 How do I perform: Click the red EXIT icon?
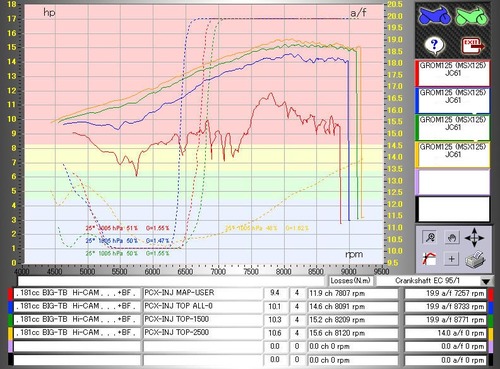click(x=472, y=46)
